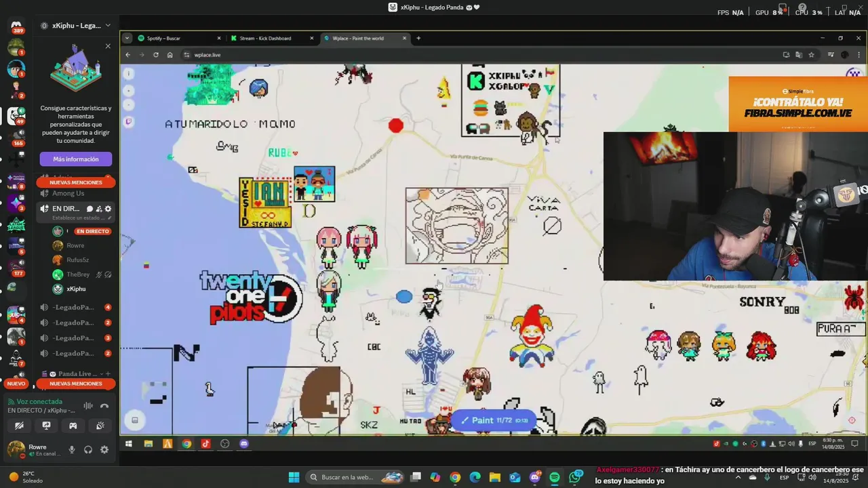This screenshot has height=488, width=868.
Task: Jump to upper NUEVAS MENCIONES pill
Action: click(76, 182)
